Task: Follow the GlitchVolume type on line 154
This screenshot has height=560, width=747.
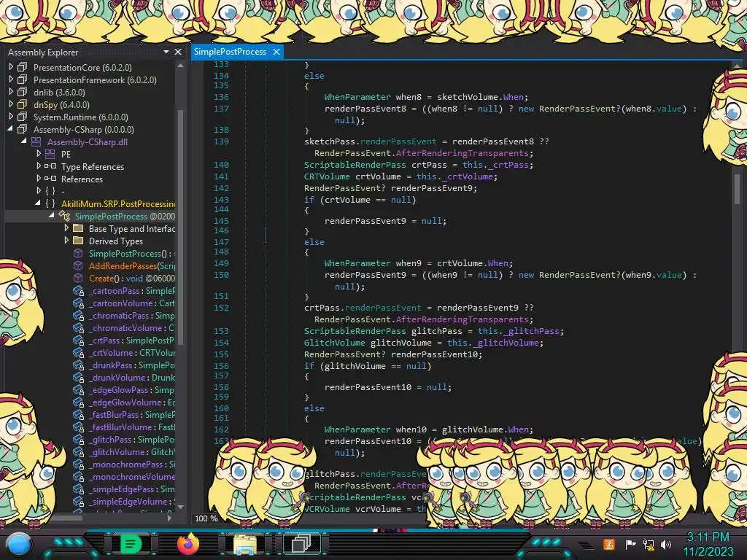Action: coord(334,343)
